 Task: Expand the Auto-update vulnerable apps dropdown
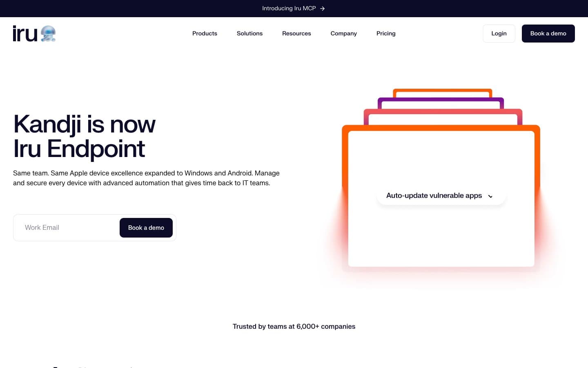(x=441, y=196)
